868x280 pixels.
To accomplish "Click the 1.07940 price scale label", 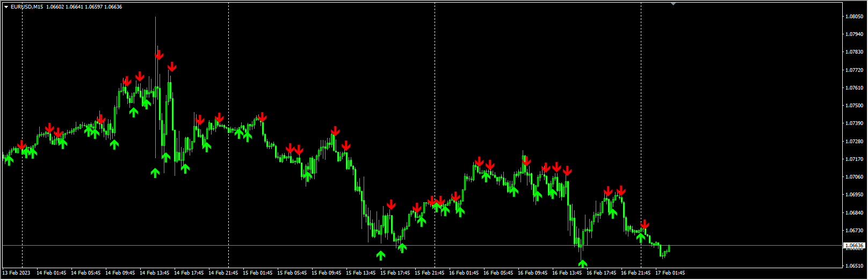I will (x=854, y=34).
